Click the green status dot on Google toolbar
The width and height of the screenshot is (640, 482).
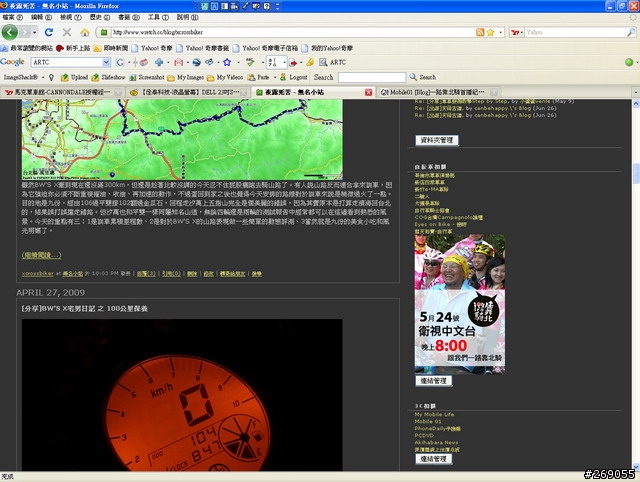pos(629,62)
